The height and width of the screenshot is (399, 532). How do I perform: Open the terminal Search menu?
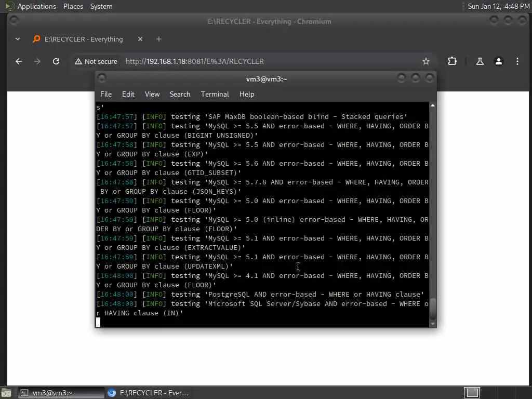pyautogui.click(x=180, y=95)
